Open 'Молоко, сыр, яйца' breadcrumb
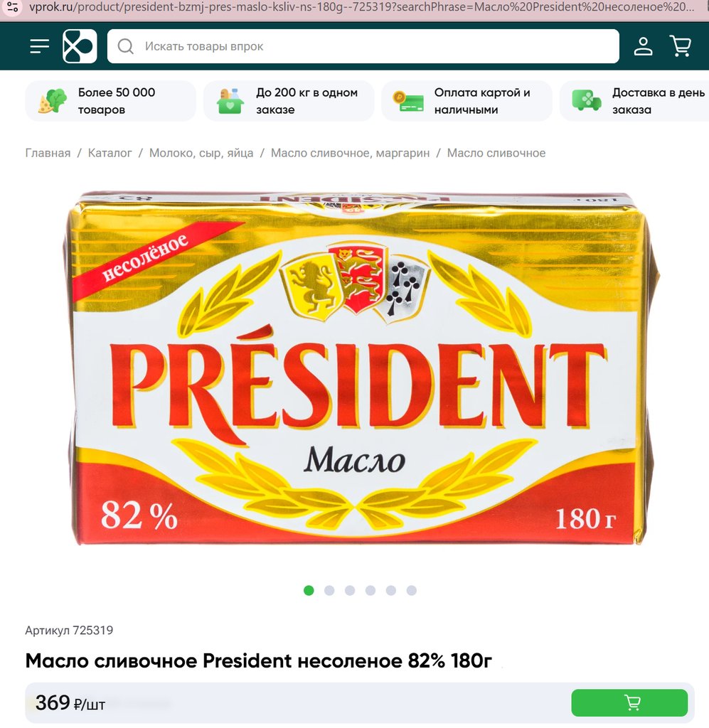The height and width of the screenshot is (728, 709). [x=201, y=154]
